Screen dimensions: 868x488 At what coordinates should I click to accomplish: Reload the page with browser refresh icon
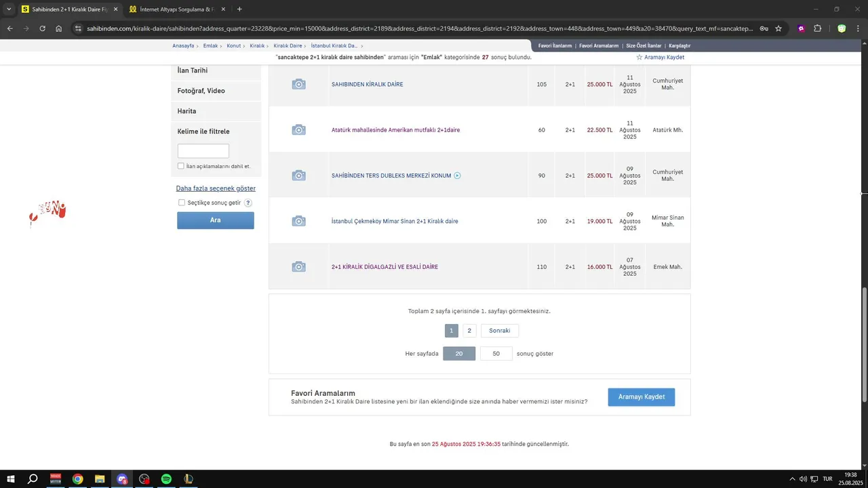(42, 28)
